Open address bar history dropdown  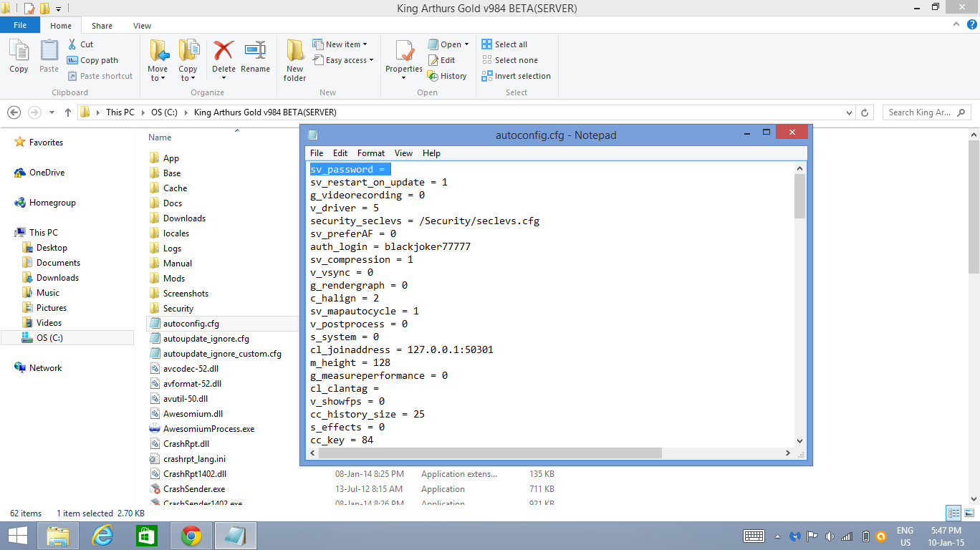tap(849, 112)
